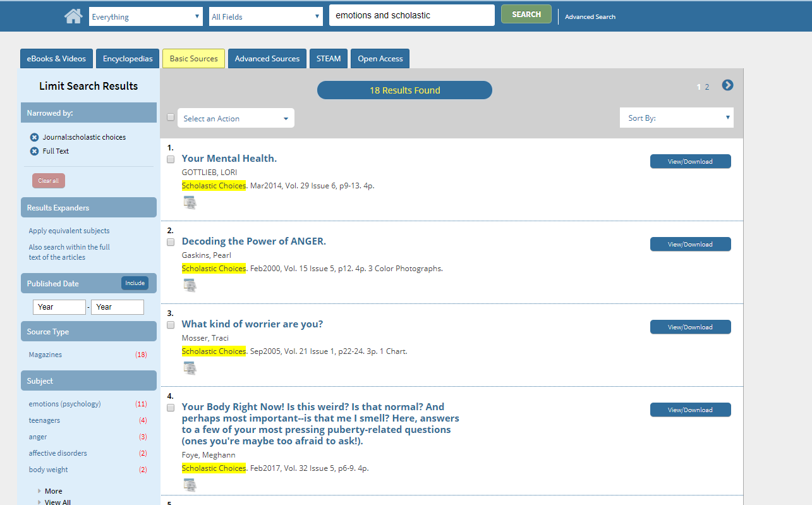This screenshot has height=505, width=812.
Task: Open the STEAM tab
Action: [329, 59]
